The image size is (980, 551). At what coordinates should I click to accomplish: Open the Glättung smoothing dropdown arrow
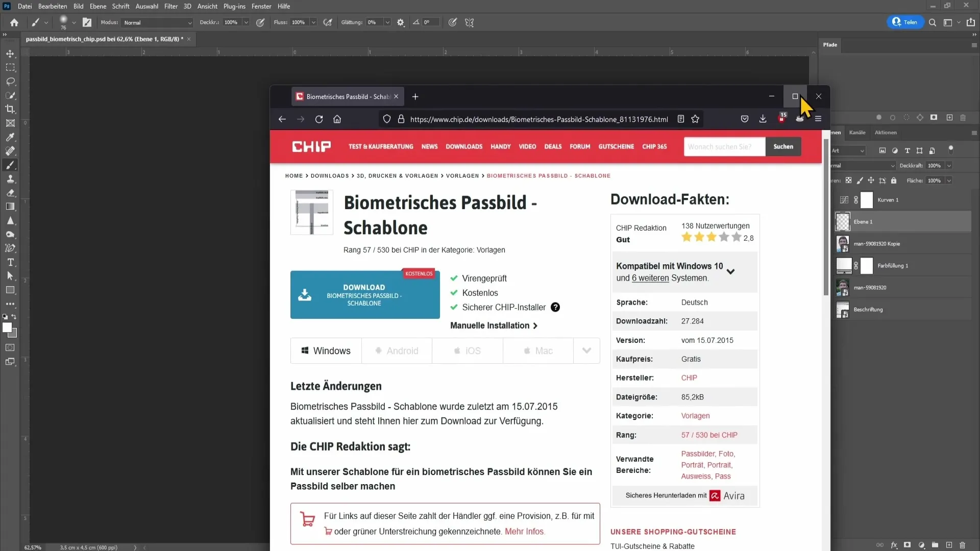click(387, 22)
